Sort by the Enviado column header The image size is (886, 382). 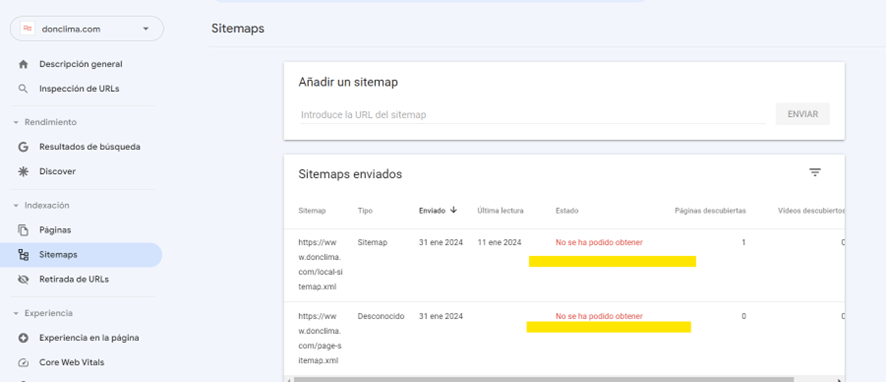click(432, 211)
